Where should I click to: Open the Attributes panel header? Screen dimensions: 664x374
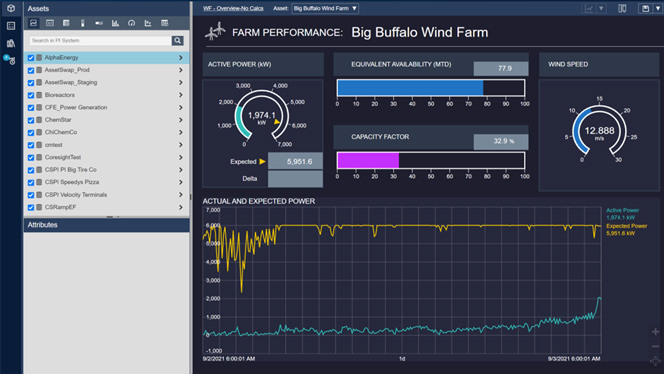(106, 225)
